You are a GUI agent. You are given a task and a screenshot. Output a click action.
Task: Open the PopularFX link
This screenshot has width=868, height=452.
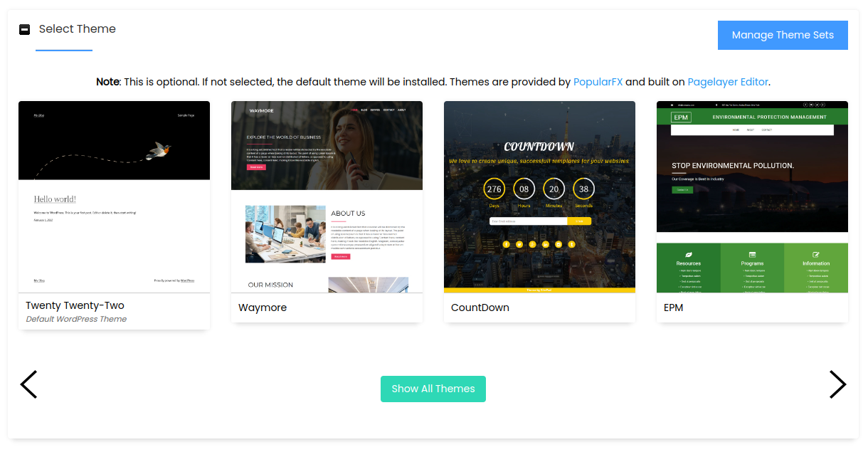click(598, 82)
